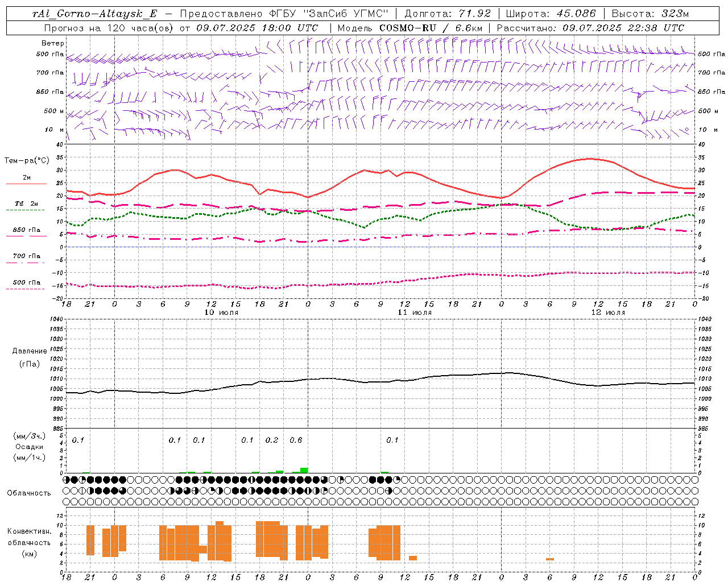Click the (мм/3ч.) precipitation unit label
Viewport: 728px width, 582px height.
coord(30,436)
